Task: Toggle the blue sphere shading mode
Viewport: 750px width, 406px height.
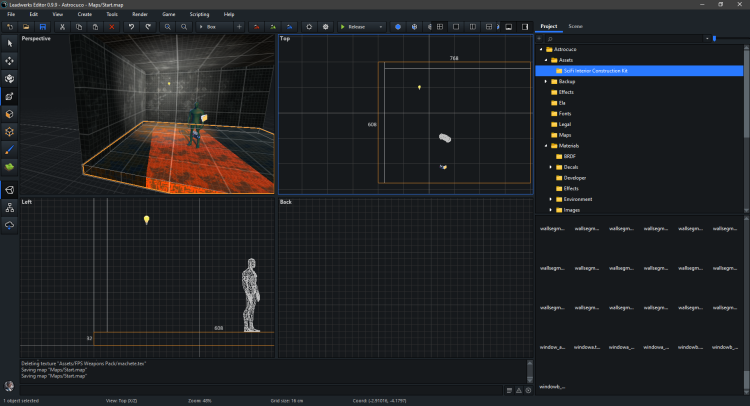Action: click(x=398, y=26)
